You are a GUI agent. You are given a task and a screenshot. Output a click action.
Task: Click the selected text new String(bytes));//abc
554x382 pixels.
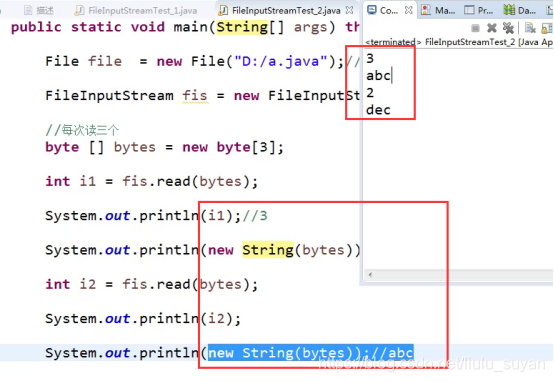pos(311,353)
